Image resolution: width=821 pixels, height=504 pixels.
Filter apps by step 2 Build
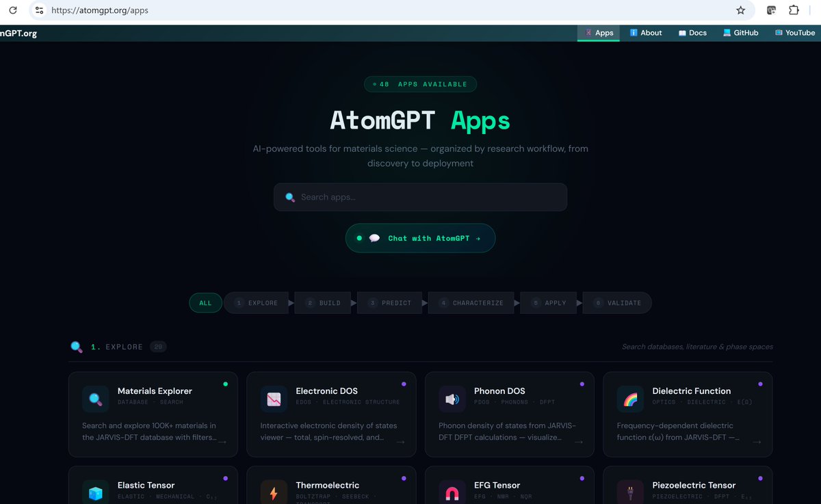coord(324,303)
